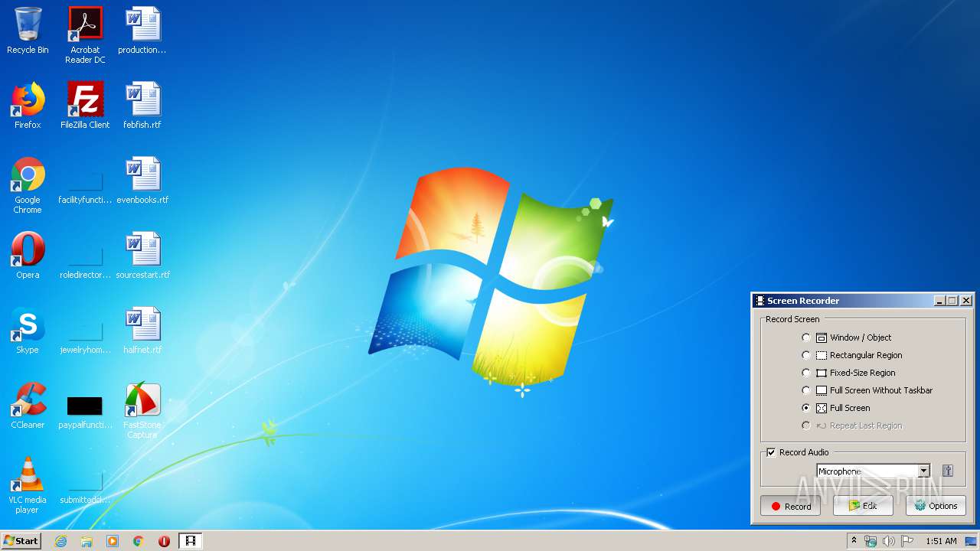Click Screen Recorder taskbar button
Viewport: 980px width, 551px height.
[190, 541]
